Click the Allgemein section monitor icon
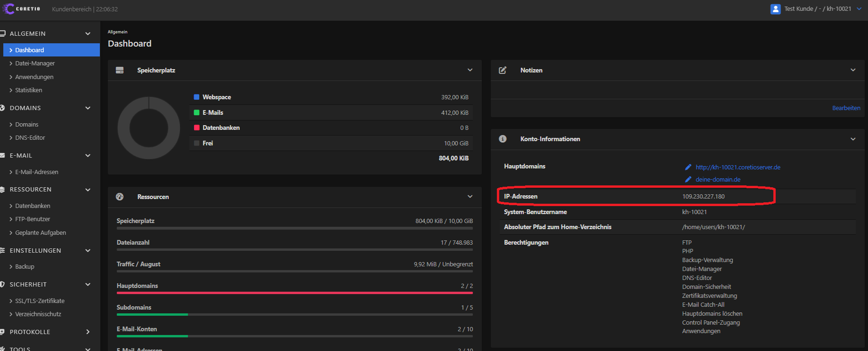This screenshot has width=868, height=351. point(2,33)
